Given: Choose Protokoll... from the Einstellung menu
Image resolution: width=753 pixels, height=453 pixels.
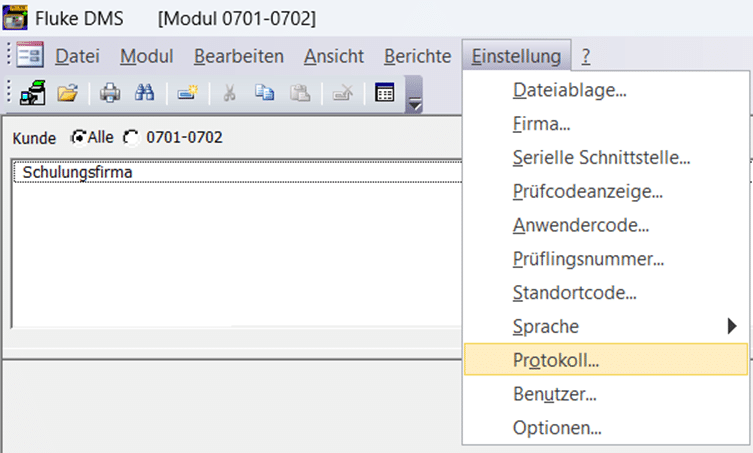Looking at the screenshot, I should pos(556,360).
